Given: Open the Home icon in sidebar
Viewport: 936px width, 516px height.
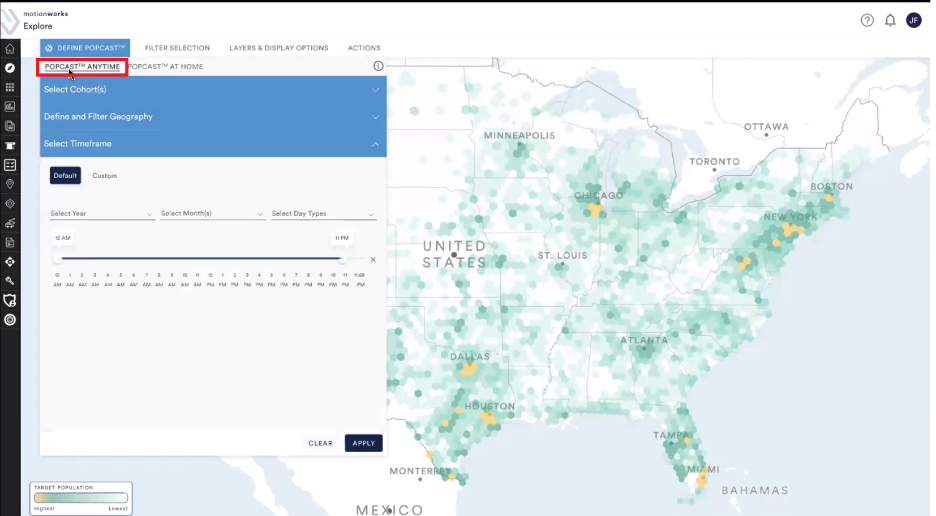Looking at the screenshot, I should [x=10, y=49].
